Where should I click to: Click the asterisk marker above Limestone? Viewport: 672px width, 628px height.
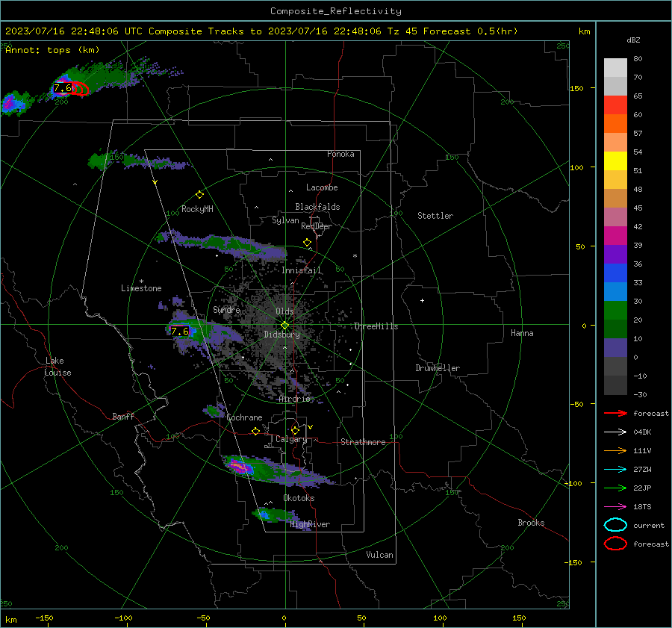click(x=141, y=282)
